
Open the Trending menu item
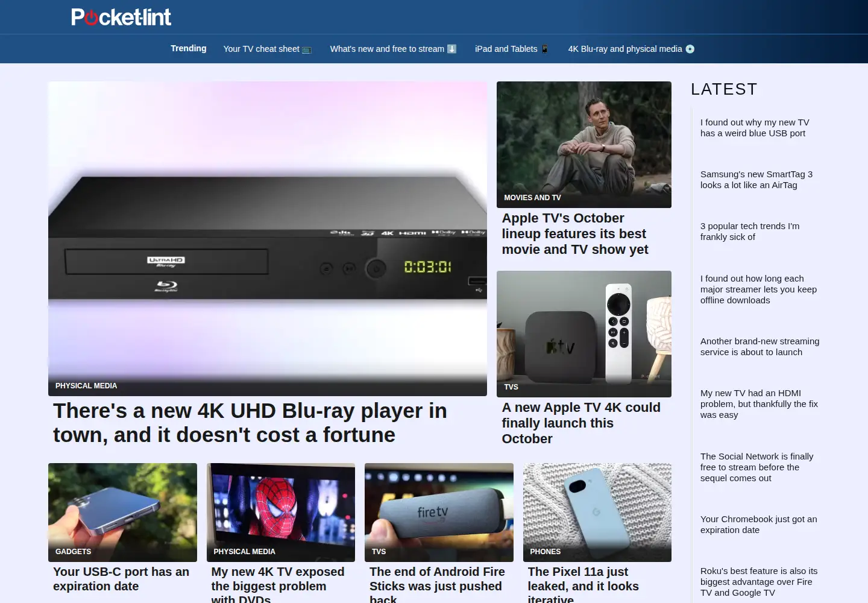189,48
